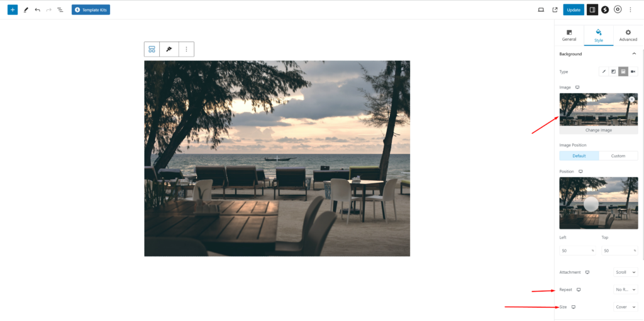Open the block toolbar three-dot options menu
The height and width of the screenshot is (321, 644).
coord(186,49)
